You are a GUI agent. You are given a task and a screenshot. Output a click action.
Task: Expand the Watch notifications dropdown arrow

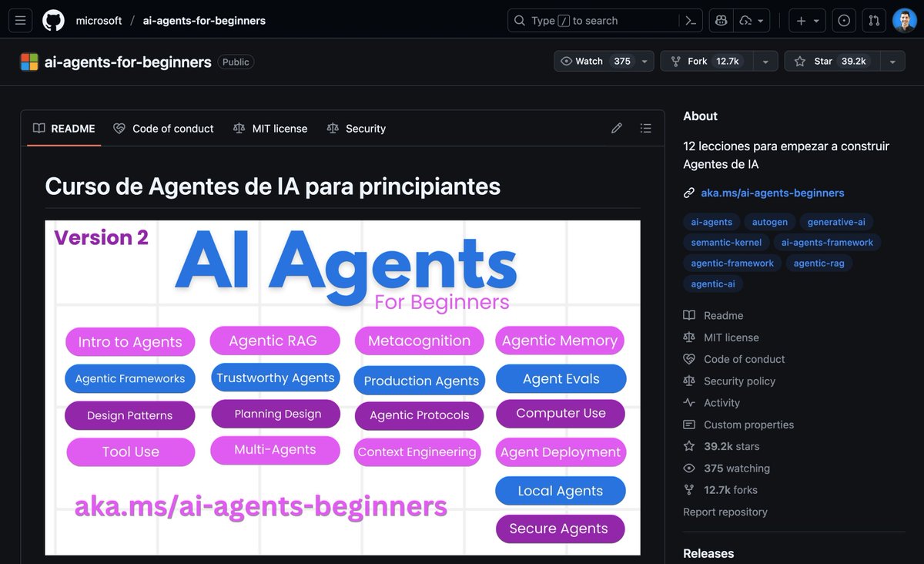coord(644,61)
